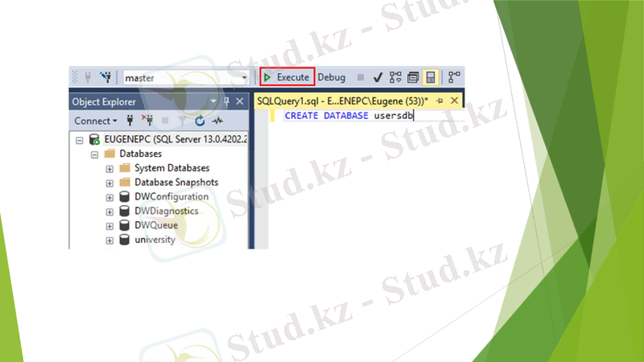This screenshot has height=362, width=644.
Task: Click the Execute button
Action: pos(286,77)
